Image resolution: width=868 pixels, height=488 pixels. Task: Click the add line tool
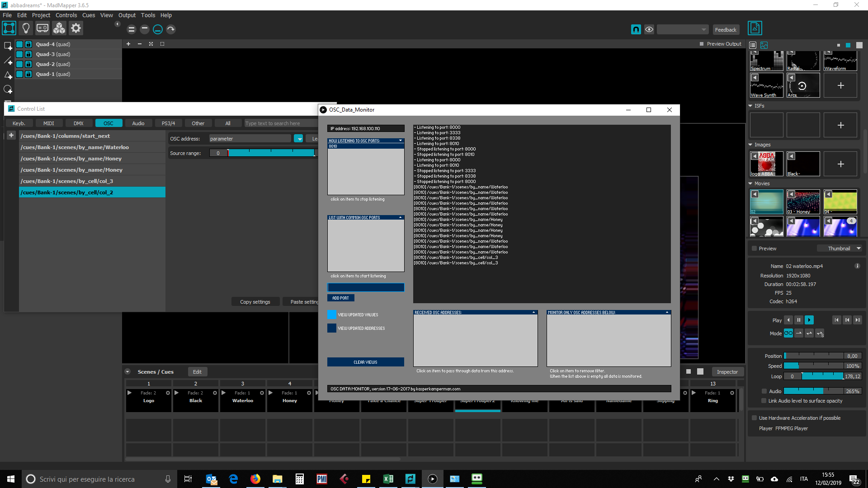point(8,61)
